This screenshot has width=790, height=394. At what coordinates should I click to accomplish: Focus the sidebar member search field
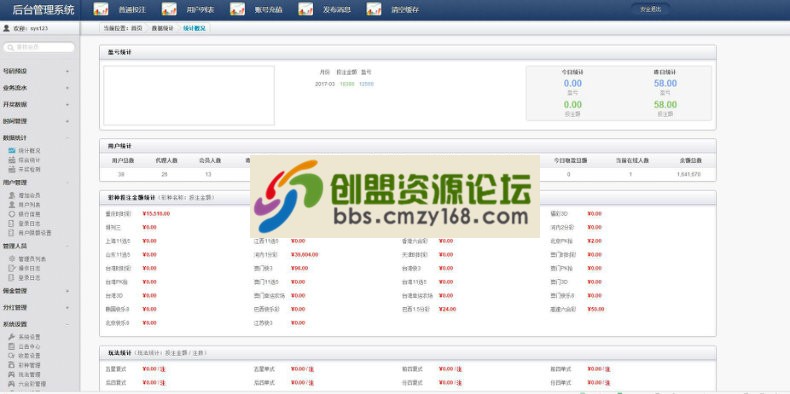39,47
